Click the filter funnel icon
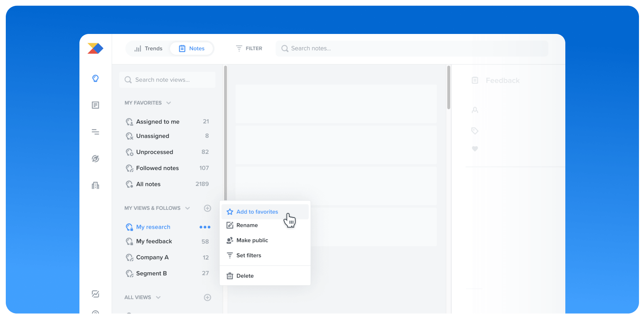This screenshot has height=319, width=644. click(239, 48)
